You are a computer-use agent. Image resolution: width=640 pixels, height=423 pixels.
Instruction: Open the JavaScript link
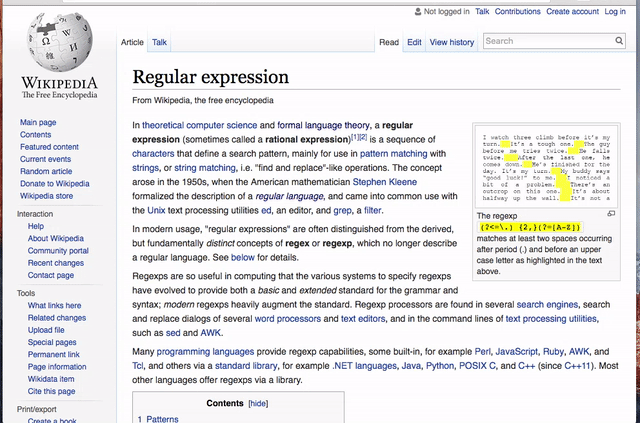[516, 352]
